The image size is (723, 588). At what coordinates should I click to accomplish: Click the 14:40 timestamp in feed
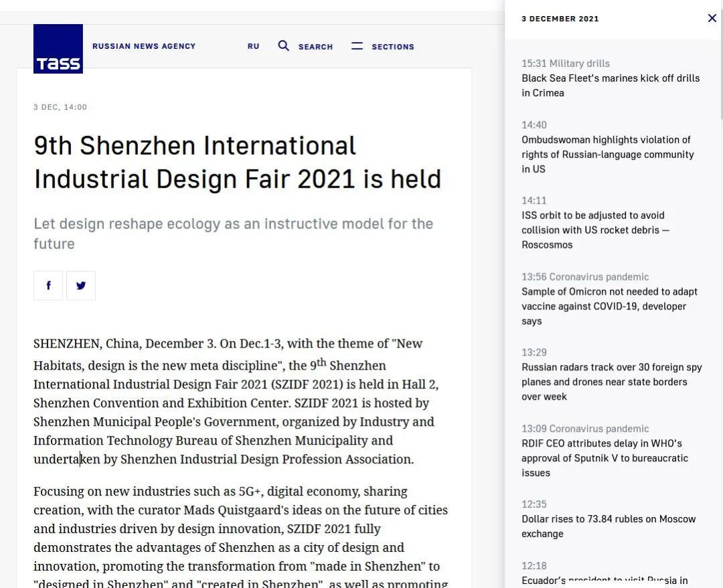pos(534,125)
